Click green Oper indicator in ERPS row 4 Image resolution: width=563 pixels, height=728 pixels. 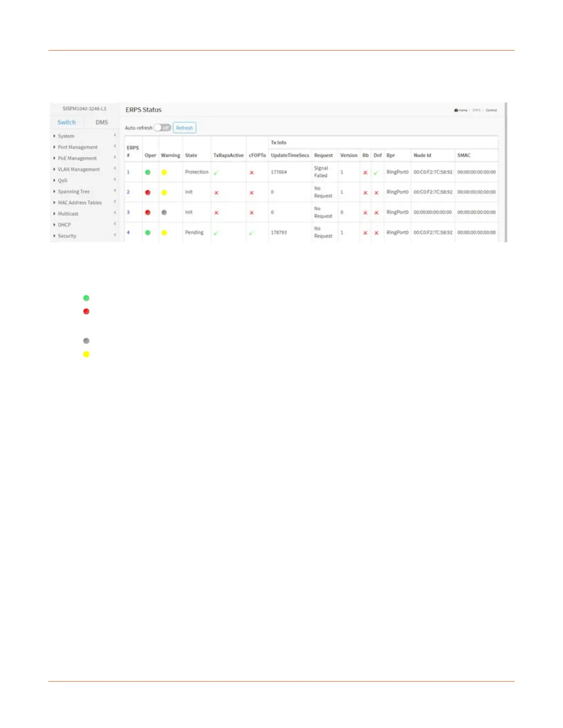(x=148, y=233)
